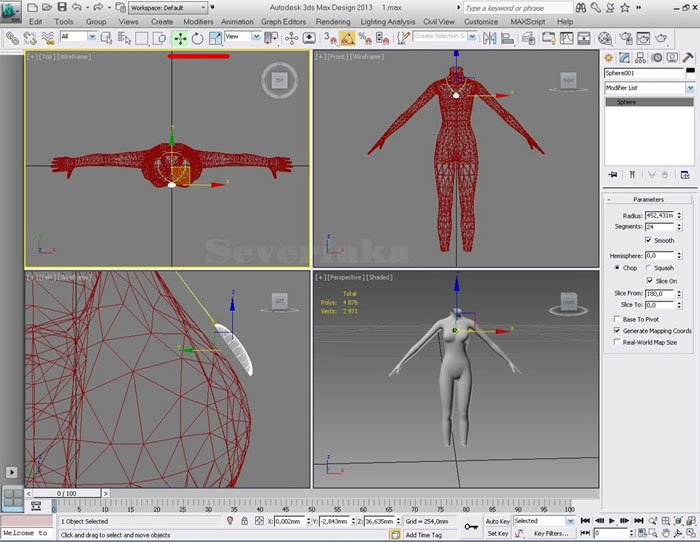The image size is (700, 542).
Task: Collapse the Parameters rollout
Action: tap(649, 199)
